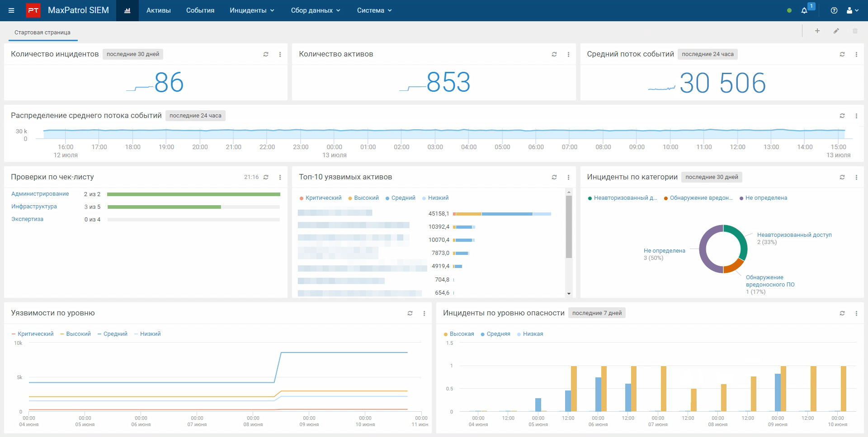This screenshot has width=868, height=437.
Task: Click the pencil edit dashboard icon
Action: [x=836, y=31]
